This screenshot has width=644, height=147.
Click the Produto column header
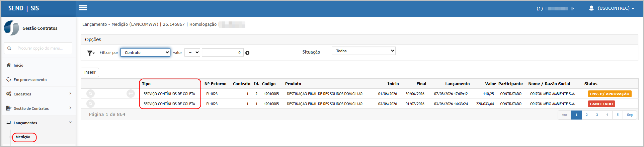click(293, 84)
